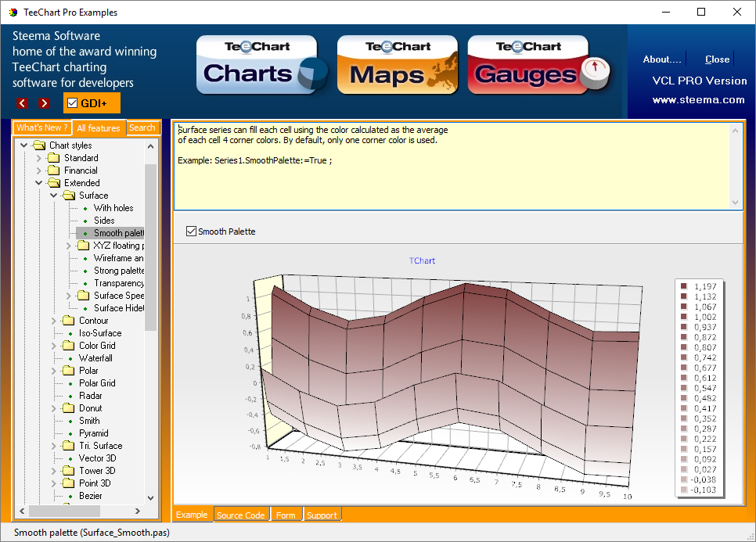
Task: Select the Radar tree item
Action: [91, 396]
